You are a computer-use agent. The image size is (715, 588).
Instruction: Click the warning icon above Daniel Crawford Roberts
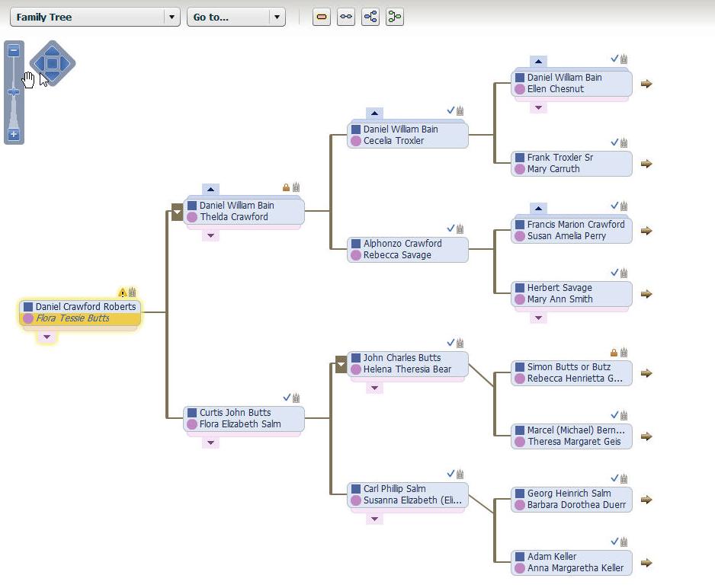pos(122,292)
